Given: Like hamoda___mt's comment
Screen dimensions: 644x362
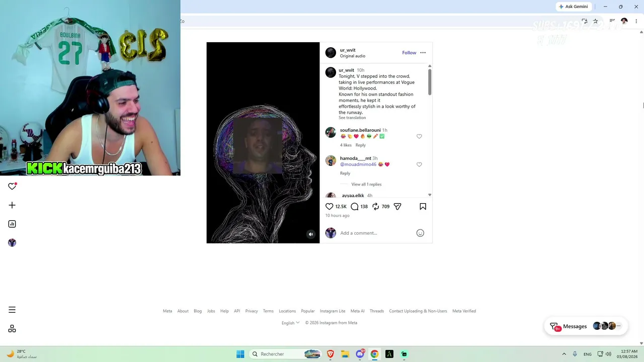Looking at the screenshot, I should [x=419, y=164].
